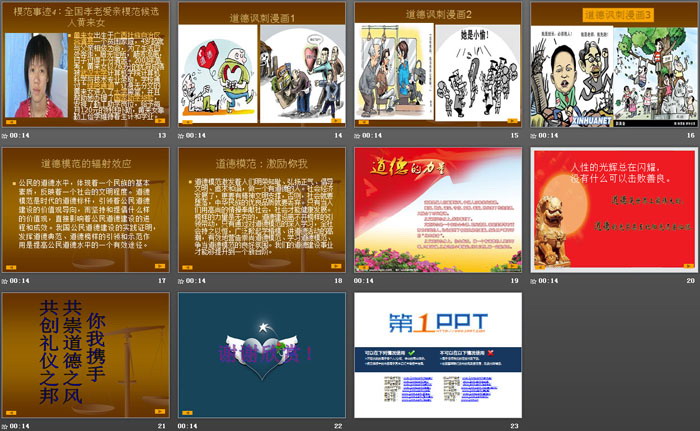Select slide 21 thumbnail 你我携手共崇道德之风
The height and width of the screenshot is (431, 700).
click(x=86, y=355)
